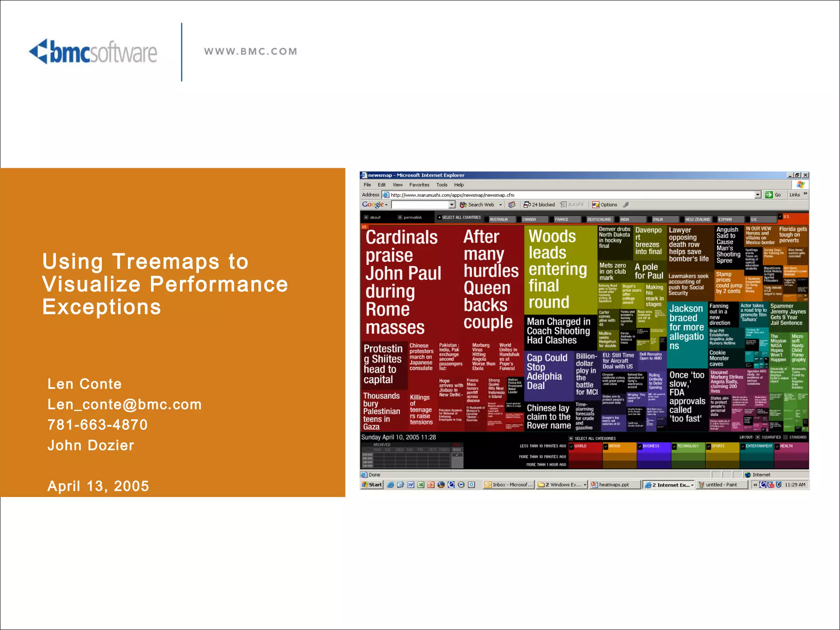Click the Search Web icon
The width and height of the screenshot is (840, 630).
point(463,205)
